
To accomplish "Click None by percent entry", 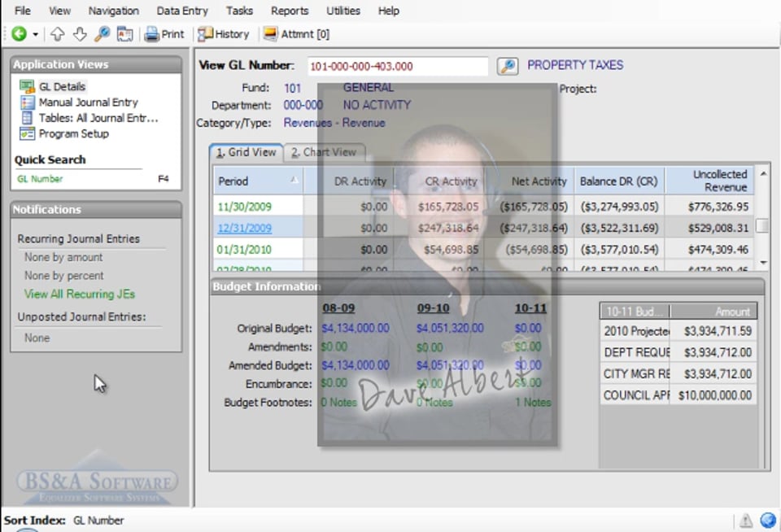I will [63, 276].
